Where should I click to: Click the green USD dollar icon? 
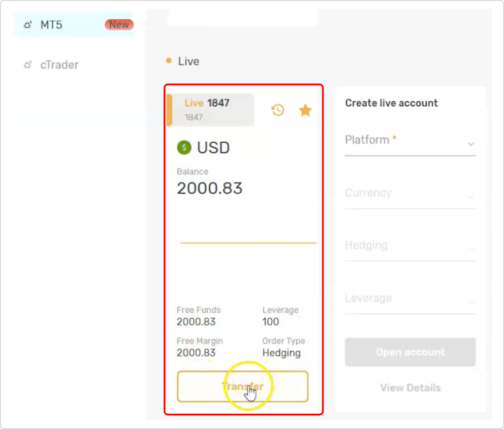pos(184,148)
